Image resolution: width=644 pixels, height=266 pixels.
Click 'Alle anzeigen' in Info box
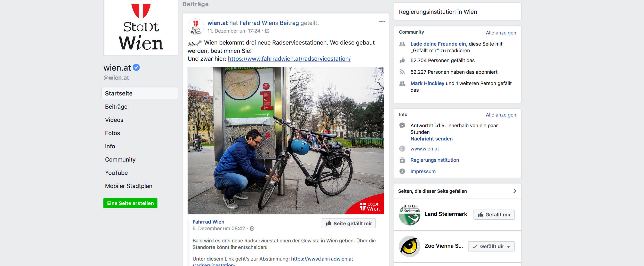pyautogui.click(x=501, y=115)
